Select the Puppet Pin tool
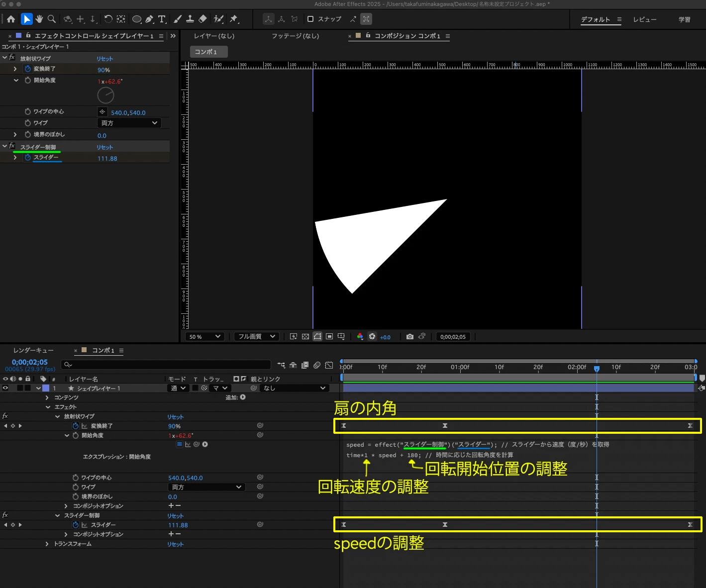 234,19
